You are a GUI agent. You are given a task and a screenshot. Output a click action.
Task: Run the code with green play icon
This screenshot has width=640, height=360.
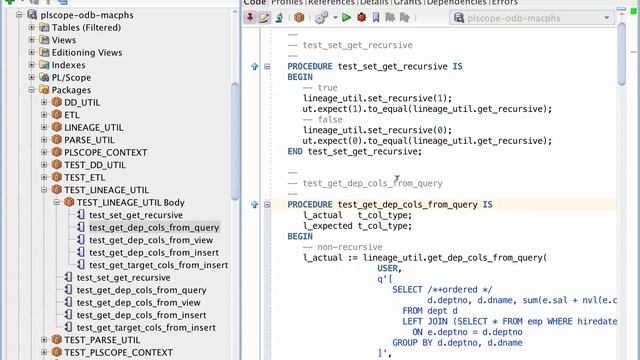(347, 18)
